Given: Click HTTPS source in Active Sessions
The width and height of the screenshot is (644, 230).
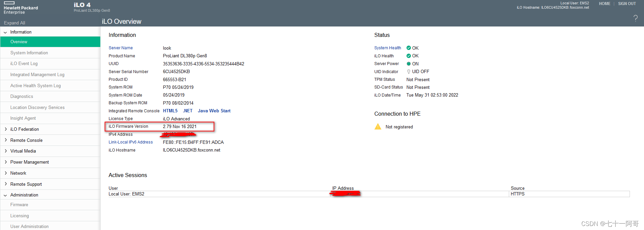Looking at the screenshot, I should click(518, 194).
